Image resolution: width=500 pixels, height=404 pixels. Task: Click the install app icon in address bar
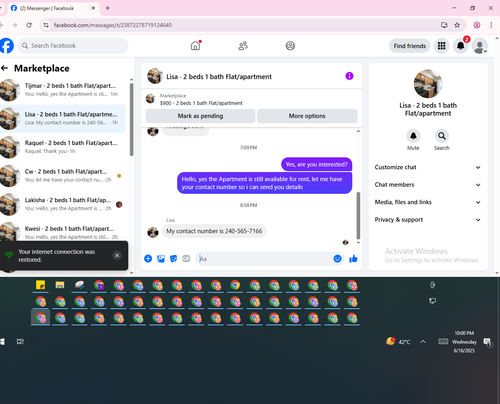pos(444,25)
